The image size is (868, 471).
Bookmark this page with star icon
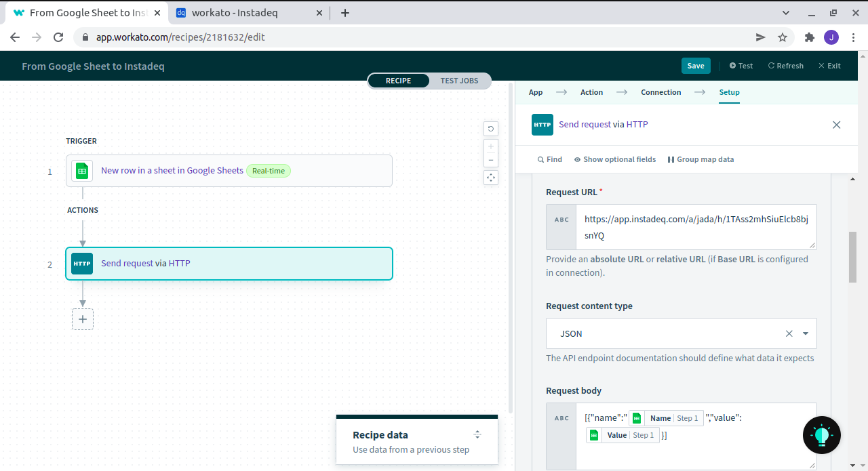pyautogui.click(x=783, y=37)
